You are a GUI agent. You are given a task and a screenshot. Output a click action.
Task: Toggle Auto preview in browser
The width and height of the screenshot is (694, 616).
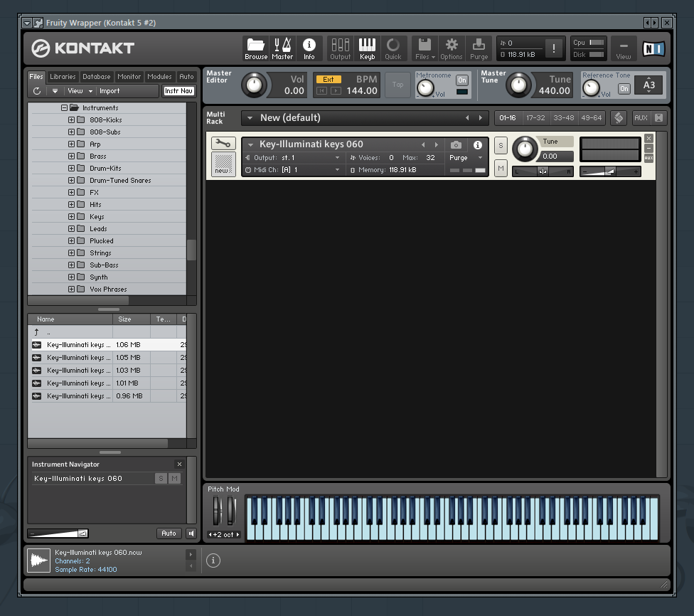[x=169, y=533]
